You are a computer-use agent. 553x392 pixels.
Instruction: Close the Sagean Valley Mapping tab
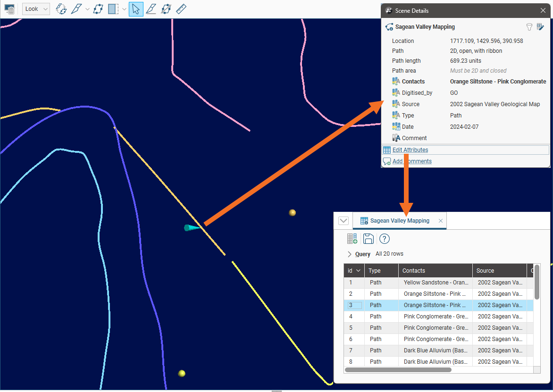[x=441, y=221]
